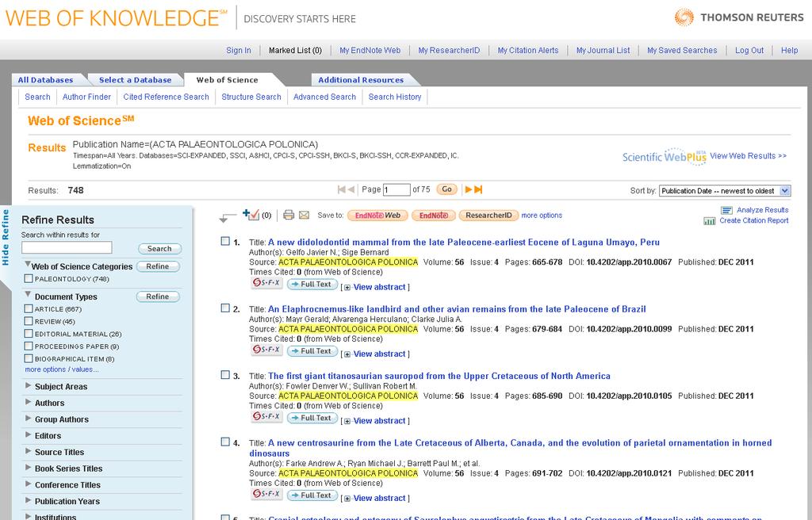
Task: Open the Sort by dropdown
Action: pyautogui.click(x=725, y=190)
